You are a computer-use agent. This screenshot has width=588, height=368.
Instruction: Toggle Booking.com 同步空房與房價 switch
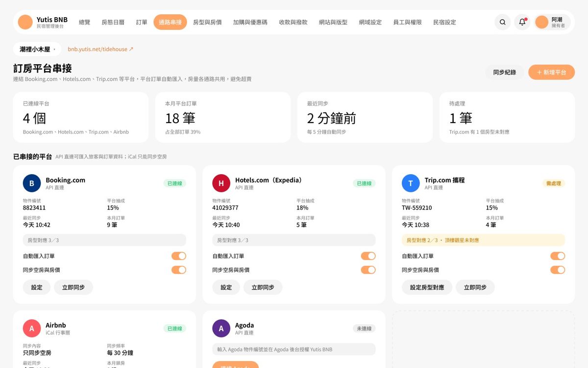[x=179, y=270]
